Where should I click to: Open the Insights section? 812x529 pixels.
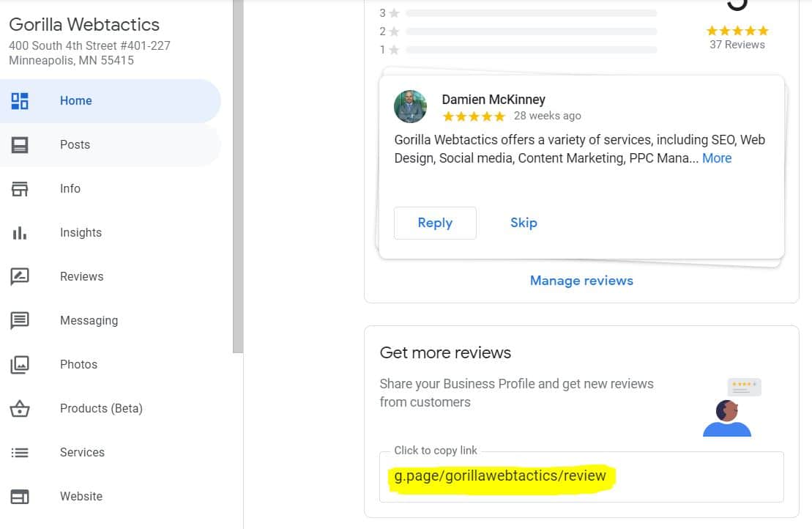111,233
